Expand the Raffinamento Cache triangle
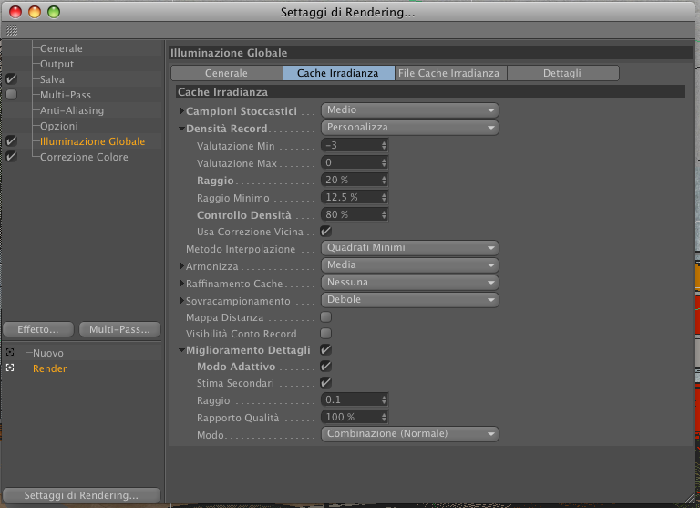Screen dimensions: 700x508 point(182,283)
